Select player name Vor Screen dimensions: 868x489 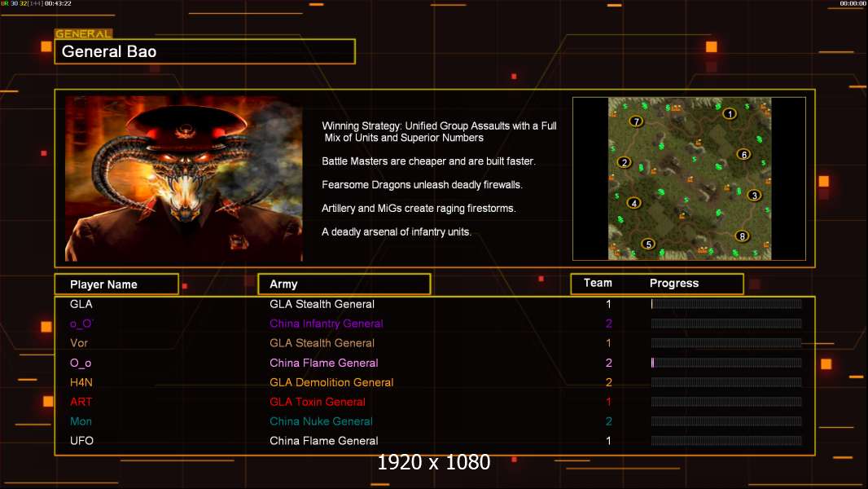(79, 343)
